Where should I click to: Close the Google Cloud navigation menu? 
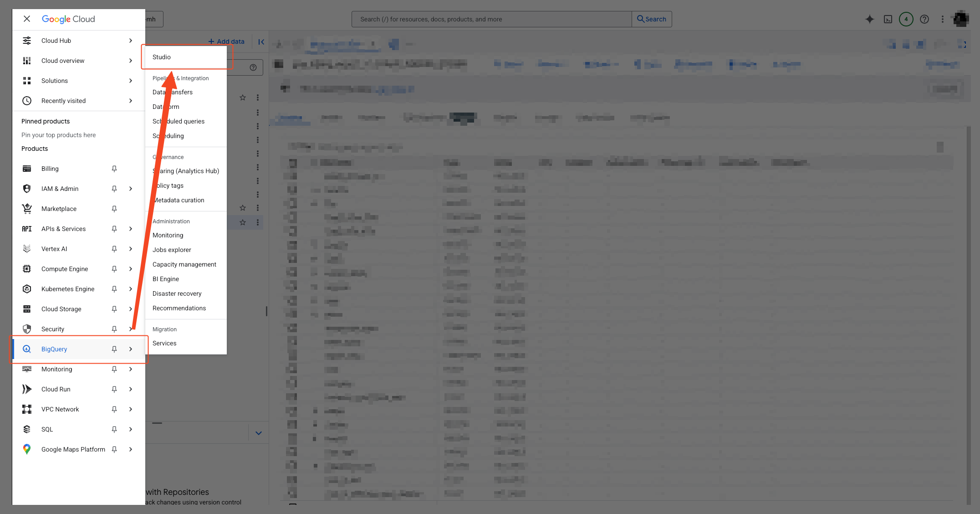(x=27, y=19)
